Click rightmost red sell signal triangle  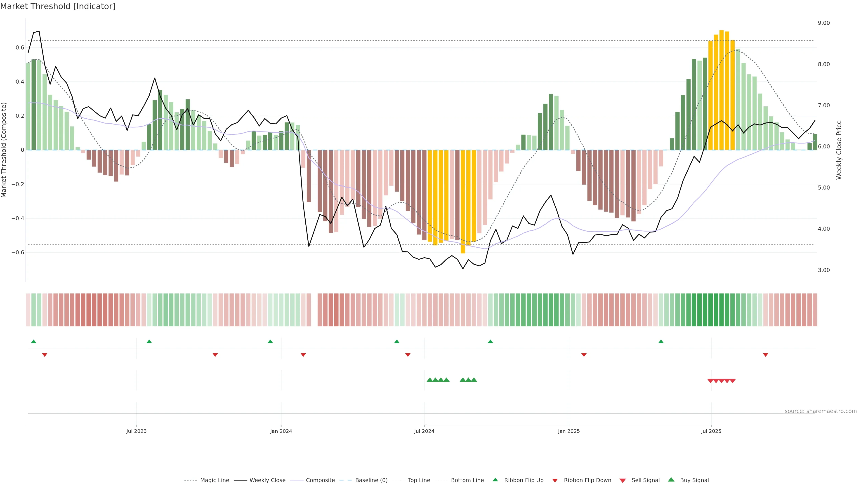[733, 381]
